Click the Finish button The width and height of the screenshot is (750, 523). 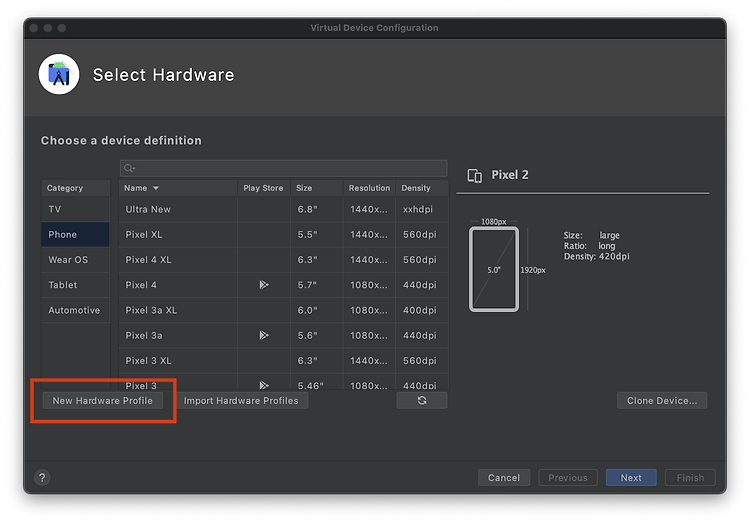click(x=690, y=478)
